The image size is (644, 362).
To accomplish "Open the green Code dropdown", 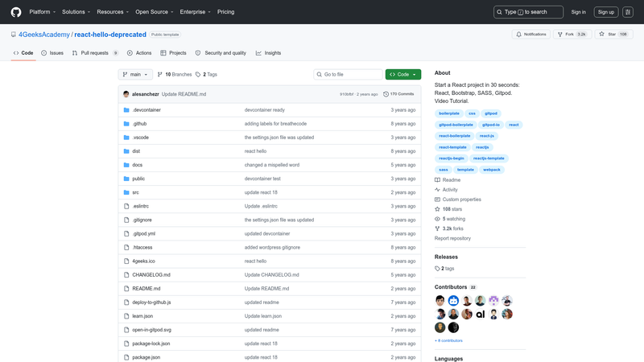I will (x=403, y=74).
